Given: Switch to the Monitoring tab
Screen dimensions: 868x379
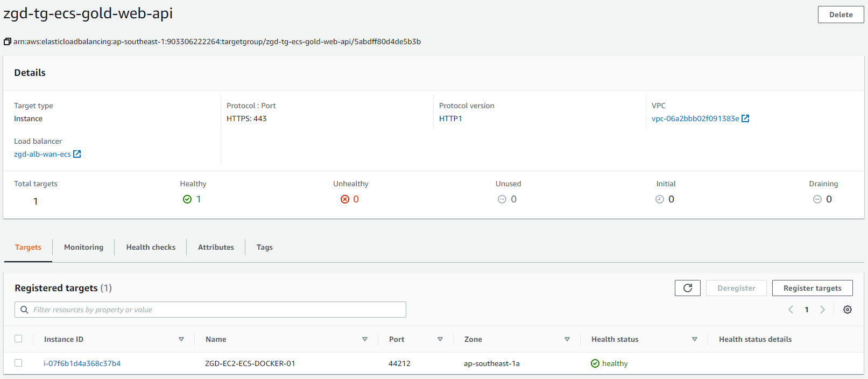Looking at the screenshot, I should 83,247.
